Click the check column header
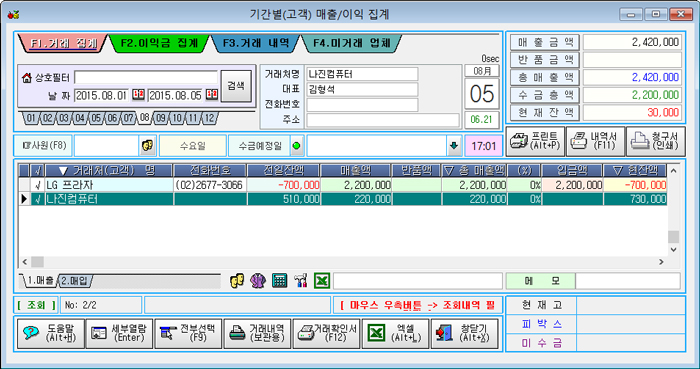This screenshot has height=369, width=700. coord(38,170)
